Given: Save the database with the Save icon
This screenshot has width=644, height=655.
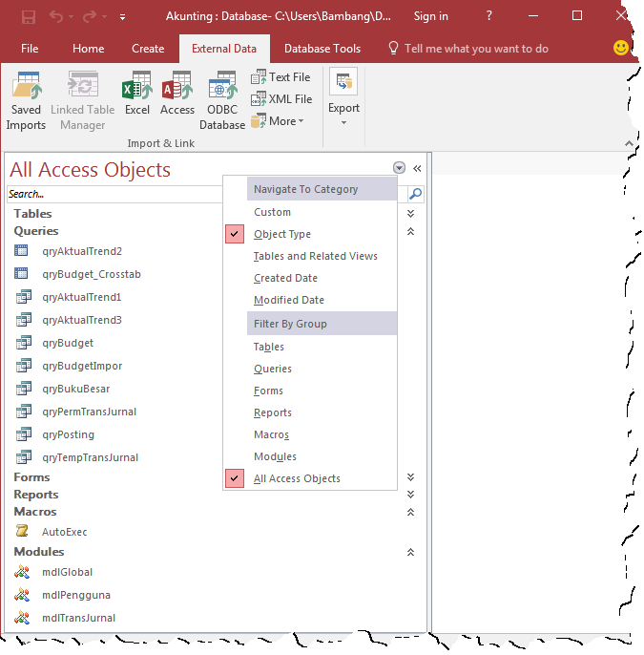Looking at the screenshot, I should [29, 17].
